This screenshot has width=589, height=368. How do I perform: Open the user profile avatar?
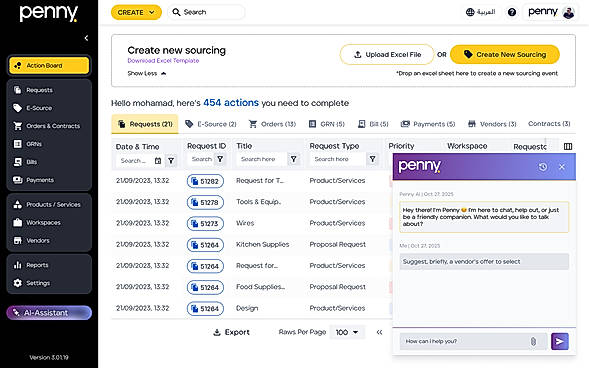(569, 12)
